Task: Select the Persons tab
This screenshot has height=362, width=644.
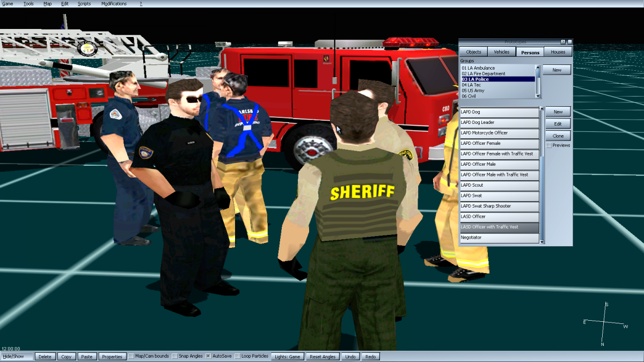Action: [530, 52]
